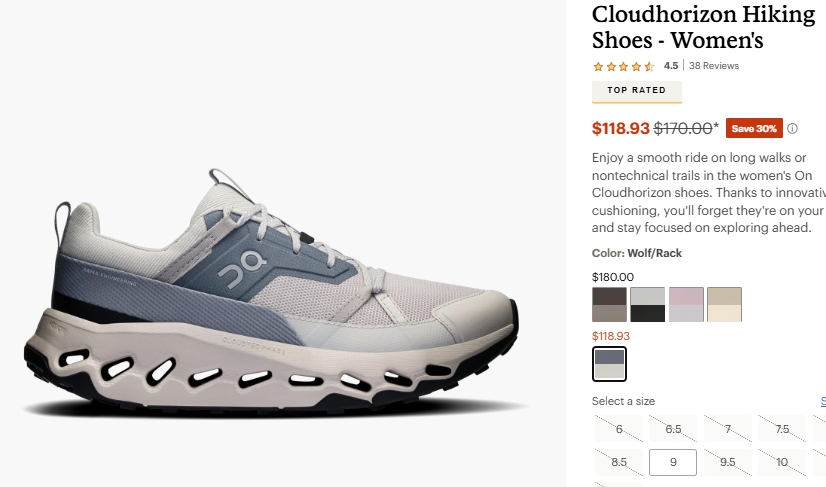Choose unavailable size 6
Viewport: 826px width, 487px height.
tap(619, 429)
